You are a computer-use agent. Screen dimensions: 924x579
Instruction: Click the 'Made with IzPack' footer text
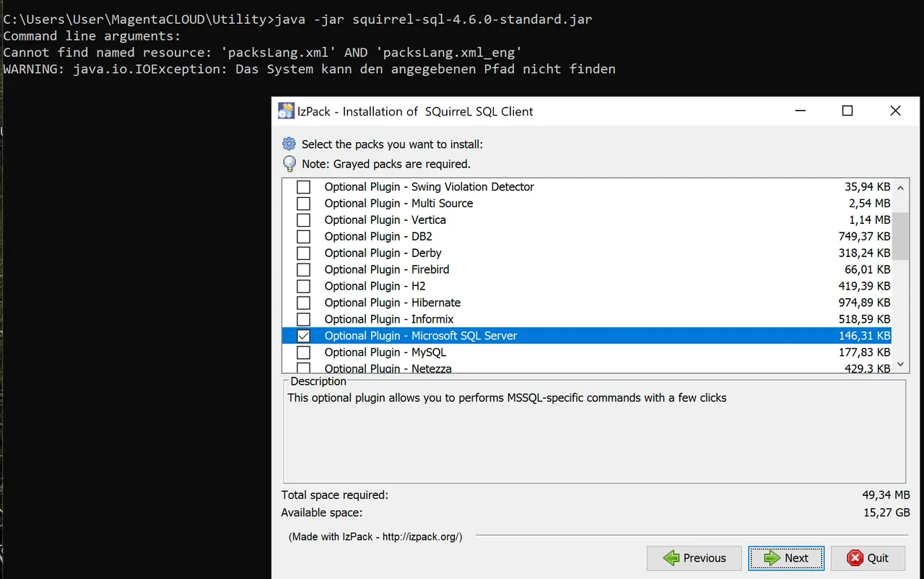(x=375, y=537)
